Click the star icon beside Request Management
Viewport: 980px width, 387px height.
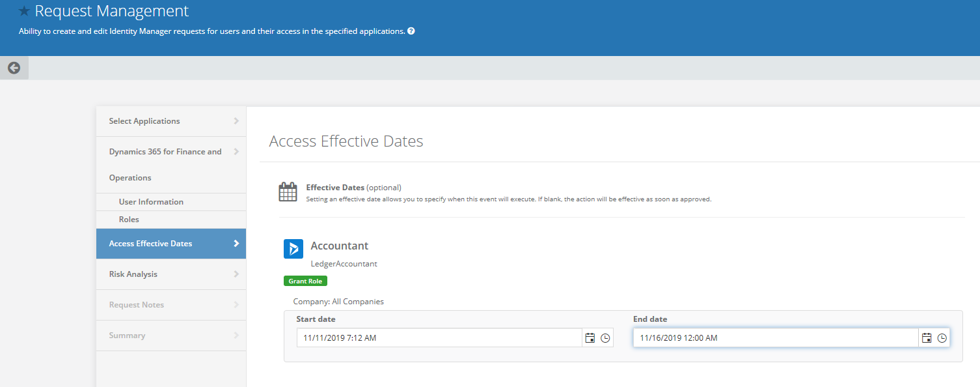click(x=24, y=11)
